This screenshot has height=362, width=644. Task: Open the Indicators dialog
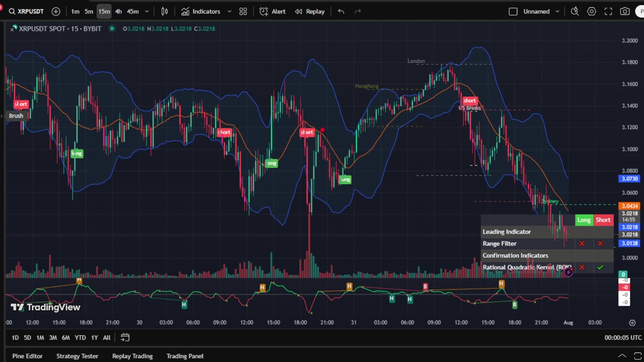pyautogui.click(x=201, y=11)
